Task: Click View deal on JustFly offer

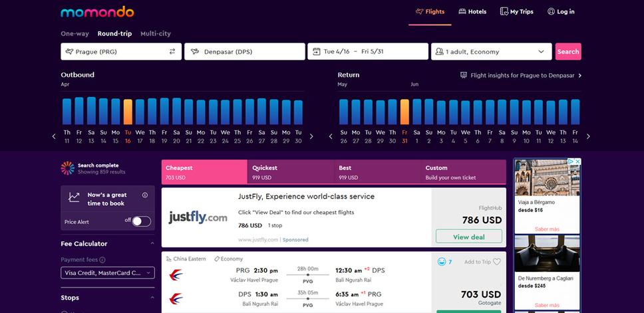Action: 468,237
